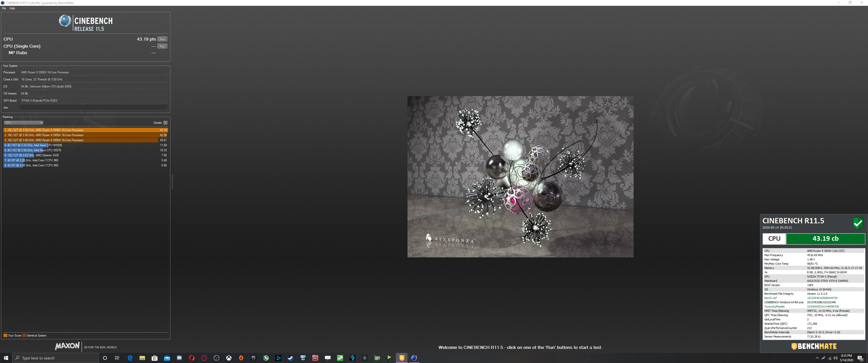Switch to Cinebench taskbar icon
This screenshot has height=363, width=868.
414,358
